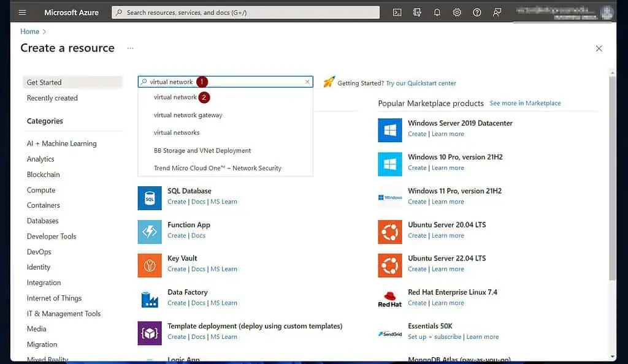The width and height of the screenshot is (628, 364).
Task: Open Get Started in the left panel
Action: pos(45,82)
